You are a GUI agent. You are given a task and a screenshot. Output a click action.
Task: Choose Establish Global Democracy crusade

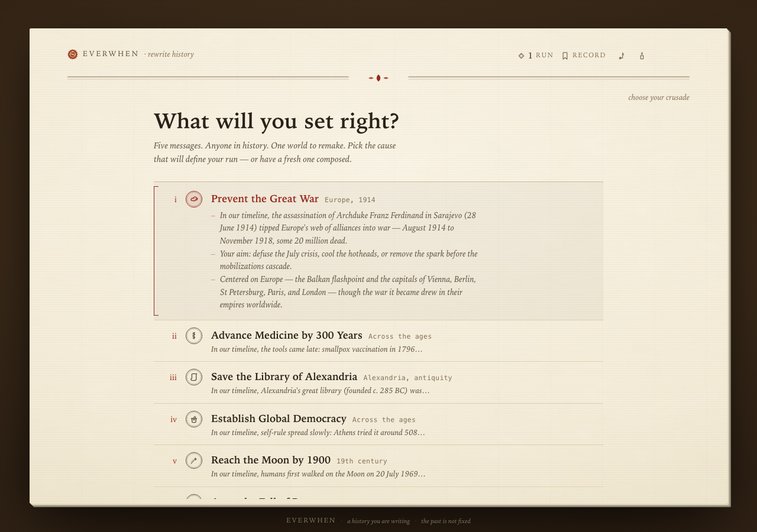pos(279,419)
